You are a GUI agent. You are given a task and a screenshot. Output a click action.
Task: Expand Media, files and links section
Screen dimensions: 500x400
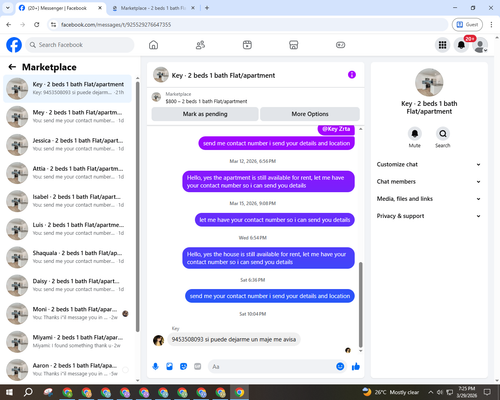(429, 199)
